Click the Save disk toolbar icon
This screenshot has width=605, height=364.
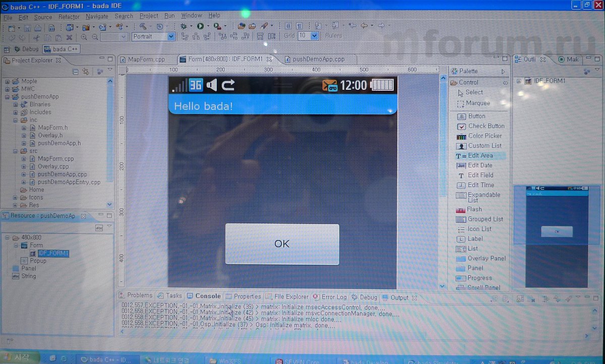27,27
